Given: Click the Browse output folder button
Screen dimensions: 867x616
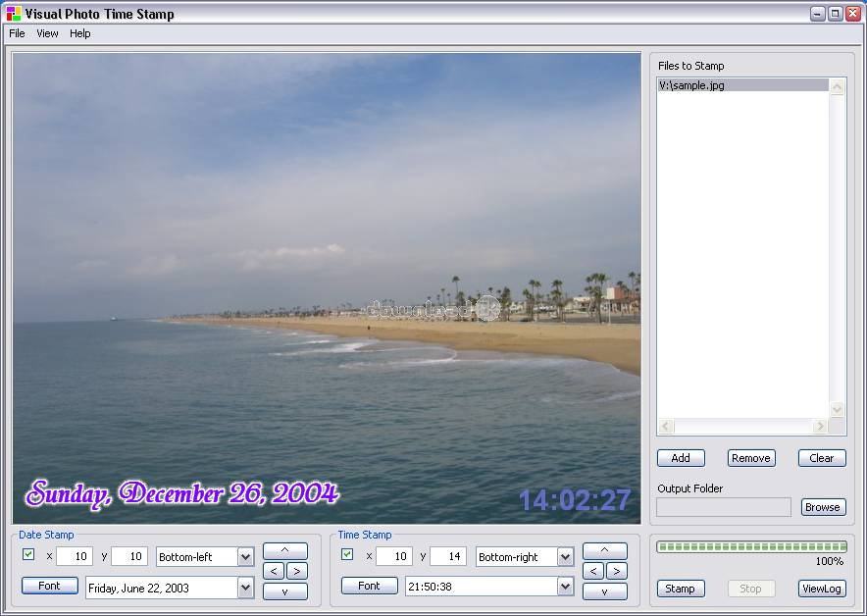Looking at the screenshot, I should [x=823, y=507].
